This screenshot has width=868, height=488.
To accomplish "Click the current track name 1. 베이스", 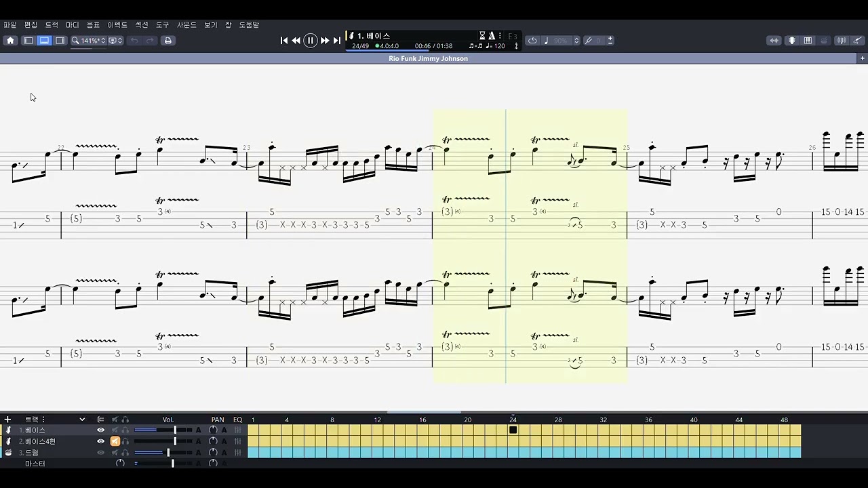I will pos(374,36).
